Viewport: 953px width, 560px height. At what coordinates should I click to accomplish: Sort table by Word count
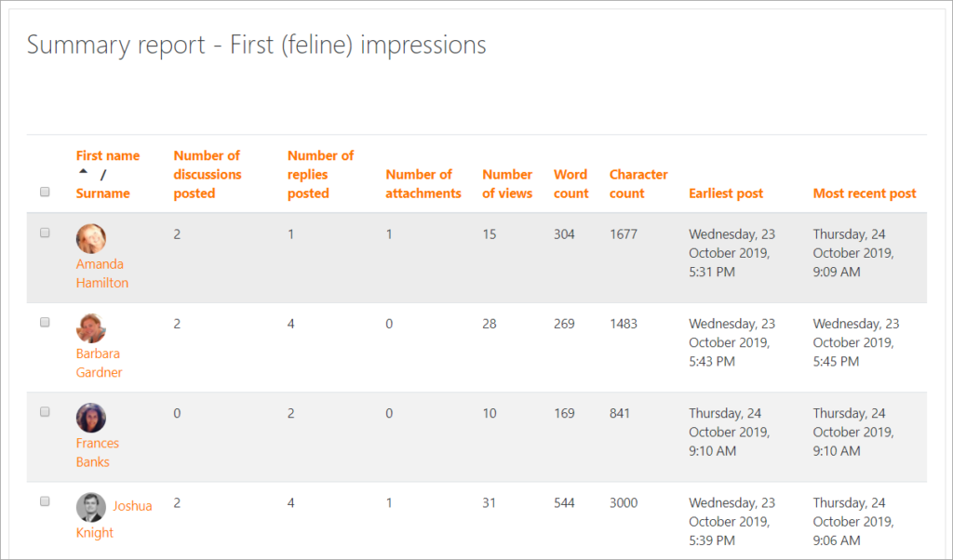point(570,183)
